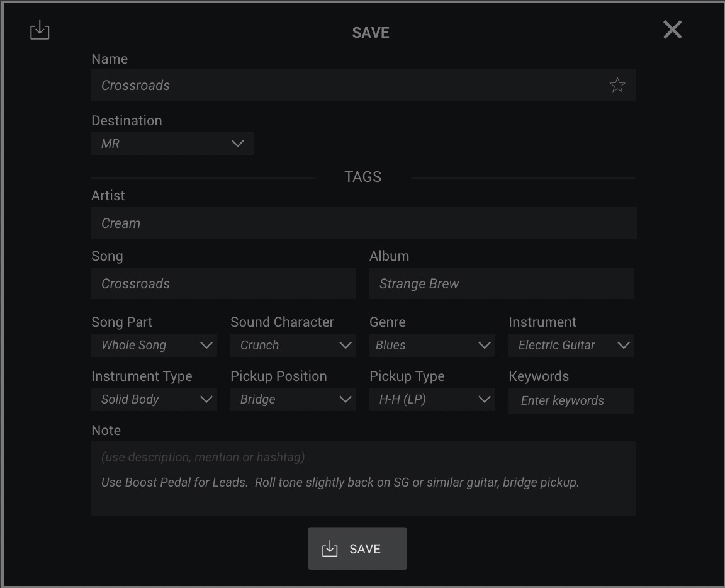The width and height of the screenshot is (725, 588).
Task: Open the Song Part dropdown showing Whole Song
Action: click(154, 345)
